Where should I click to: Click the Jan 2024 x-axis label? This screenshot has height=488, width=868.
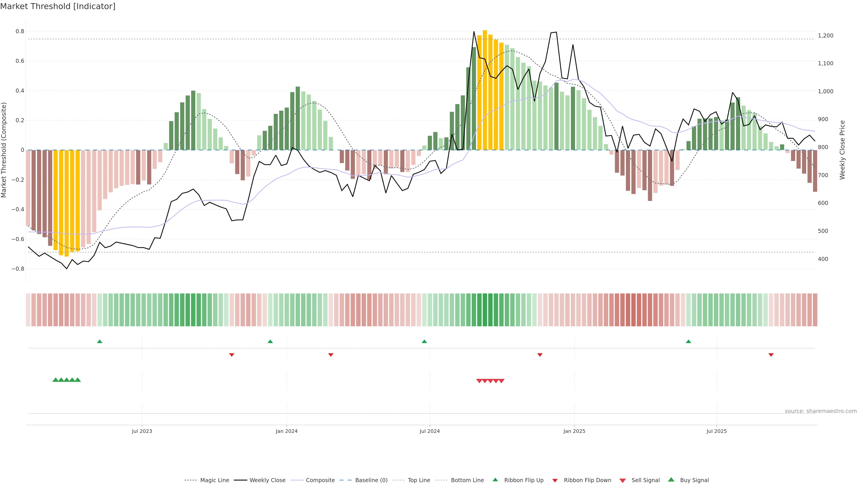pos(286,431)
